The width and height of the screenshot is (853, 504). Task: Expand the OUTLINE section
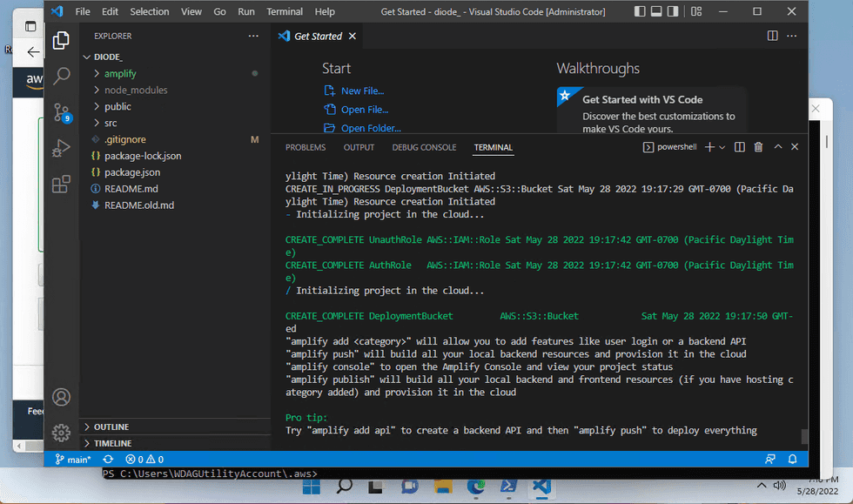coord(111,427)
